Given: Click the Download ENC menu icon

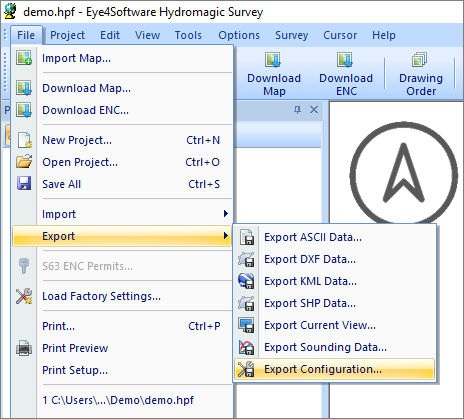Looking at the screenshot, I should [24, 110].
